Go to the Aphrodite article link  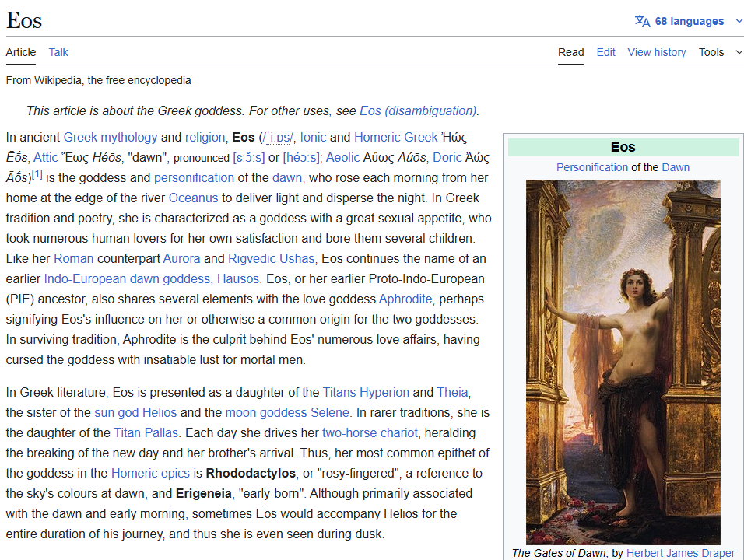pyautogui.click(x=405, y=299)
